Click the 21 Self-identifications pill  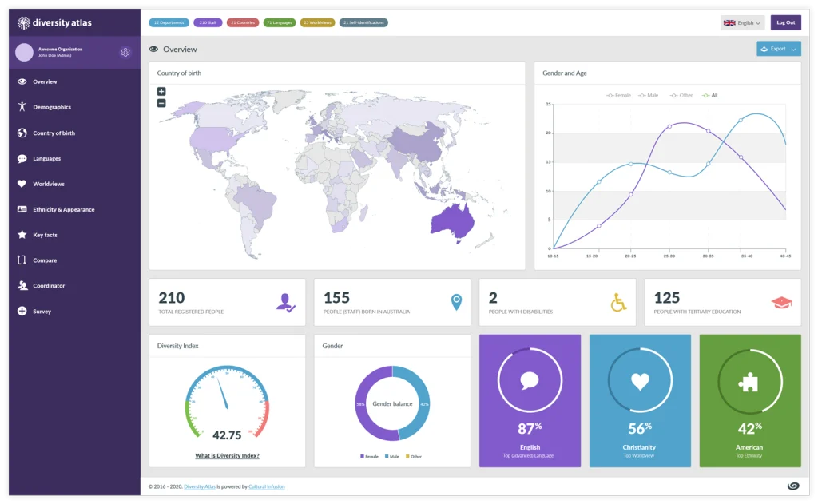[x=363, y=22]
